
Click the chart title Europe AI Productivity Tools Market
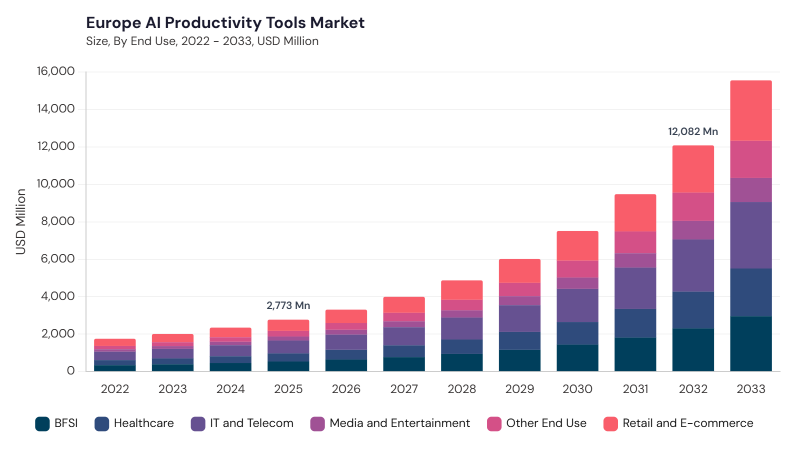point(225,23)
